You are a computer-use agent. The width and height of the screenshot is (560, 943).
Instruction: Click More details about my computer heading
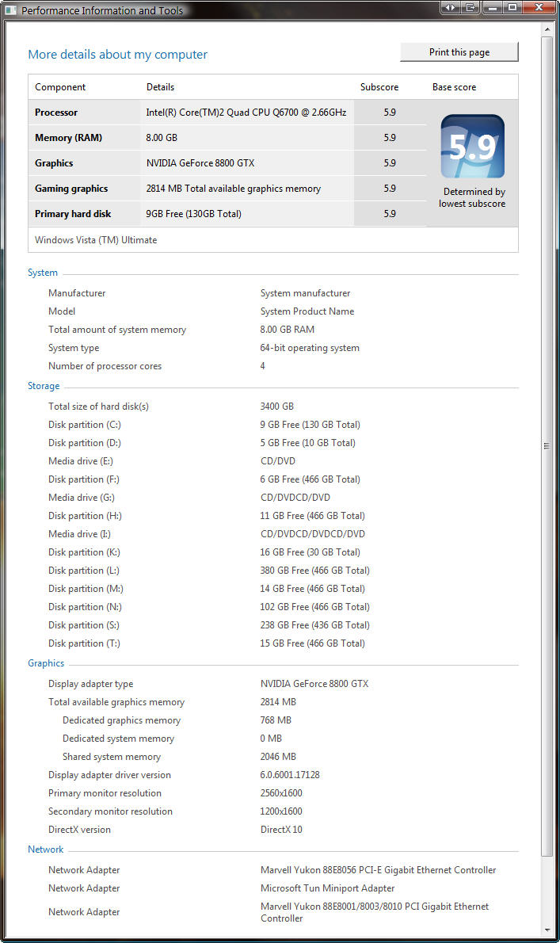[118, 54]
